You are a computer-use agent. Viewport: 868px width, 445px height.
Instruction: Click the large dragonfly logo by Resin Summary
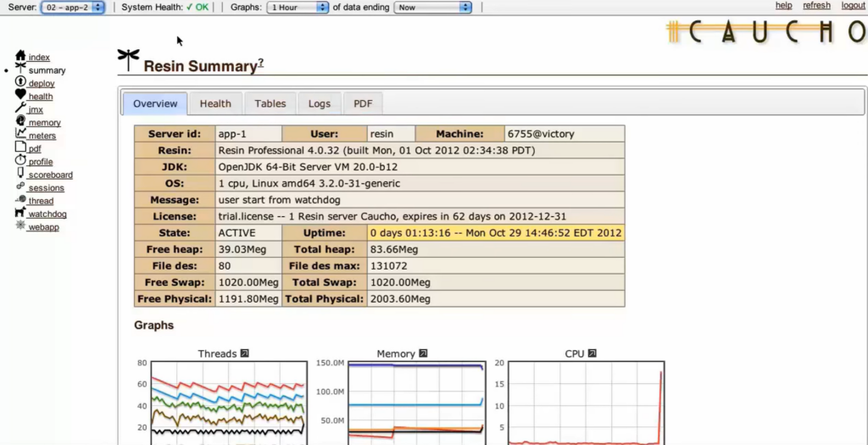tap(129, 60)
